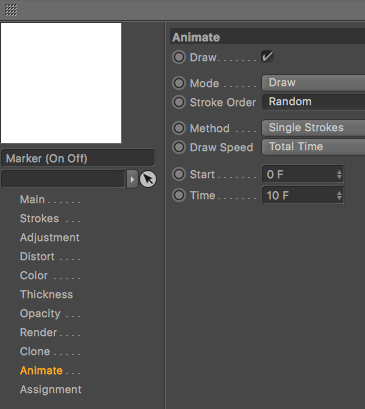Click the animation dot beside Time
Viewport: 365px width, 409px height.
tap(179, 195)
